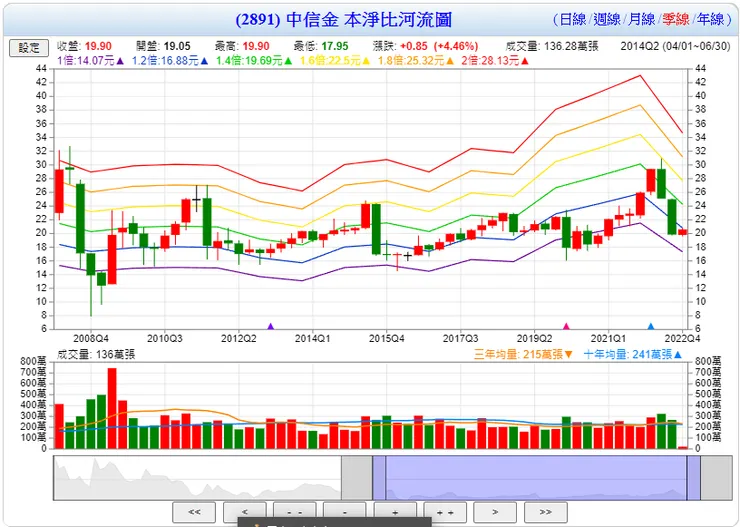Click the left gray handle of range selector

click(357, 477)
